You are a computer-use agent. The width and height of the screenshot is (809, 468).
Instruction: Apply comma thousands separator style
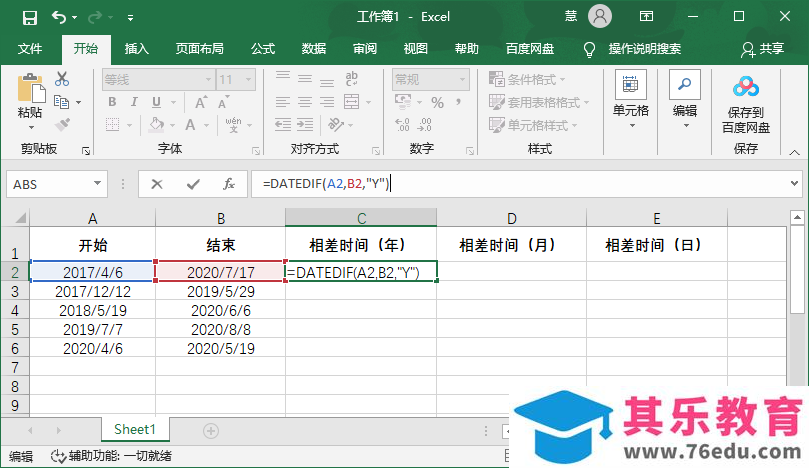pos(458,102)
